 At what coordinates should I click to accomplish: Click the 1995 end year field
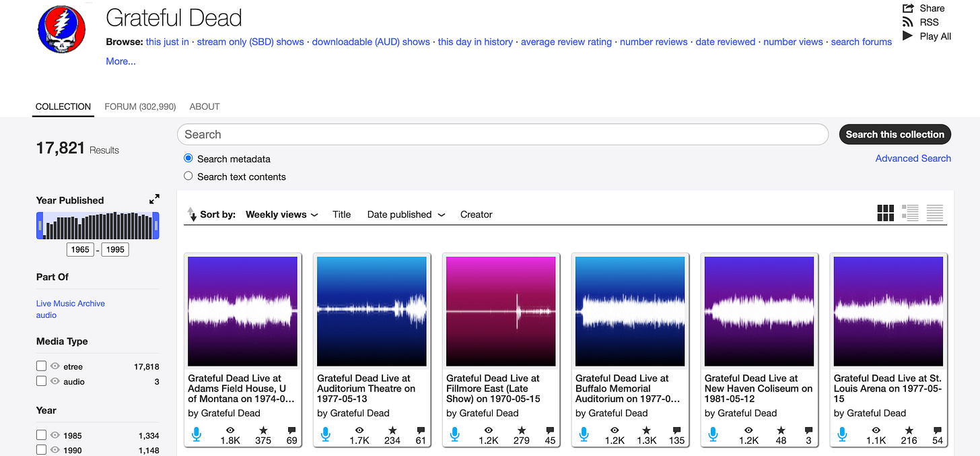(115, 249)
